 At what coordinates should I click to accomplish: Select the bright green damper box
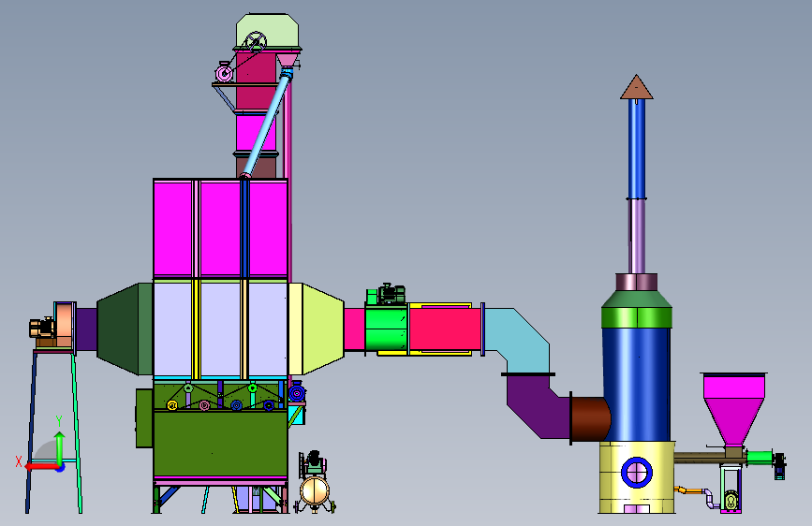pyautogui.click(x=386, y=329)
